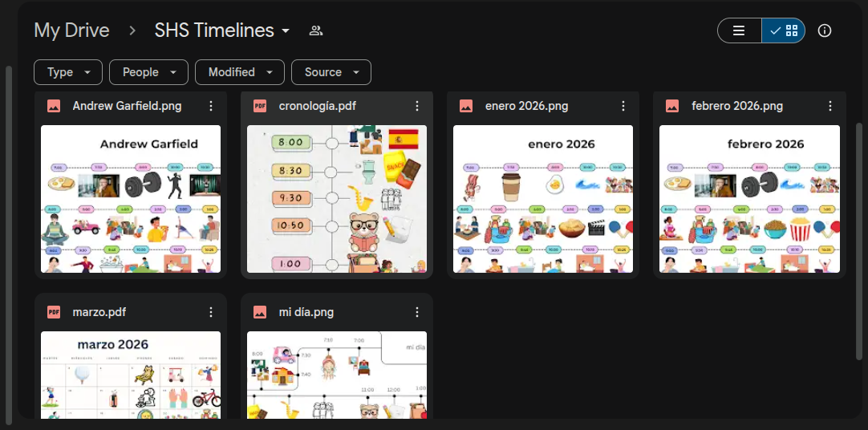The image size is (868, 430).
Task: Show folder details with info icon
Action: tap(824, 30)
